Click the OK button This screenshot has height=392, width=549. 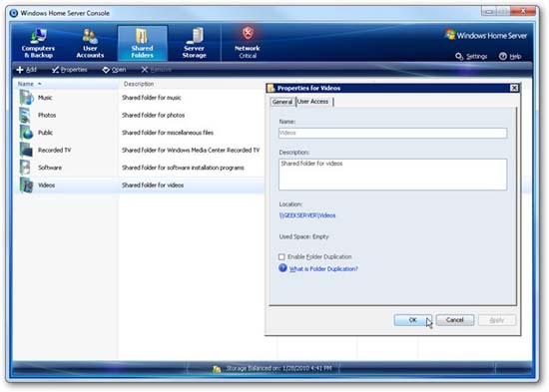click(413, 320)
